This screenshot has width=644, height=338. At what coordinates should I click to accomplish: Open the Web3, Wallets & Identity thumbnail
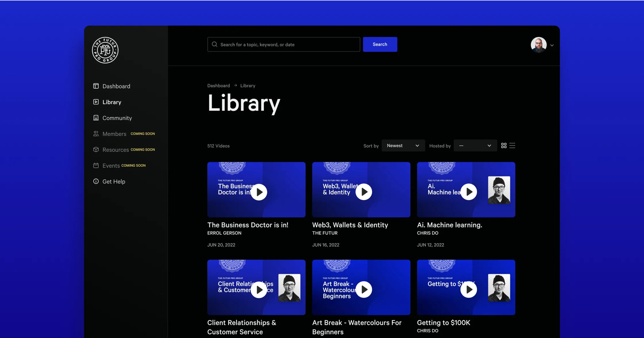point(361,189)
